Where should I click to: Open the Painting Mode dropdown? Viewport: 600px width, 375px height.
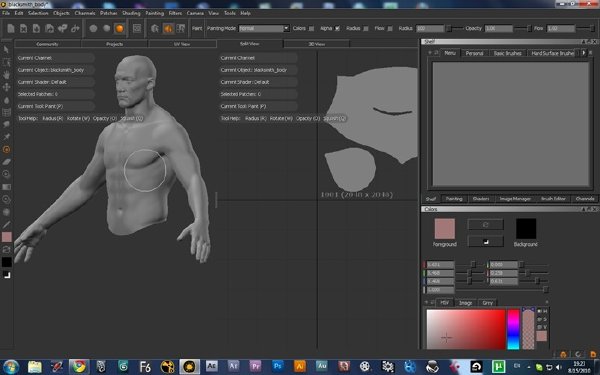tap(264, 28)
